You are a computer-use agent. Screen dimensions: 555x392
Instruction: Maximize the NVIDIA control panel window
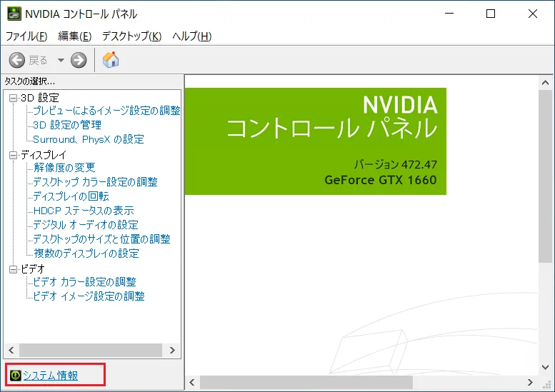click(x=491, y=14)
